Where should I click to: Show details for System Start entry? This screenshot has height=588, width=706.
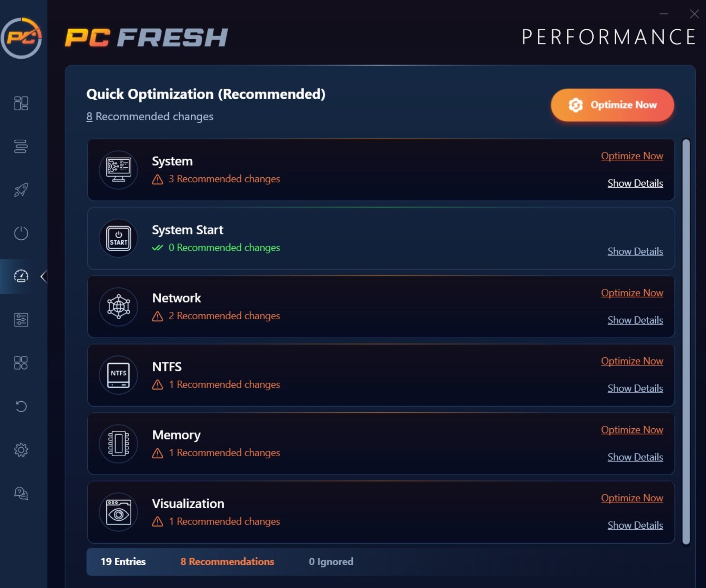pos(635,251)
